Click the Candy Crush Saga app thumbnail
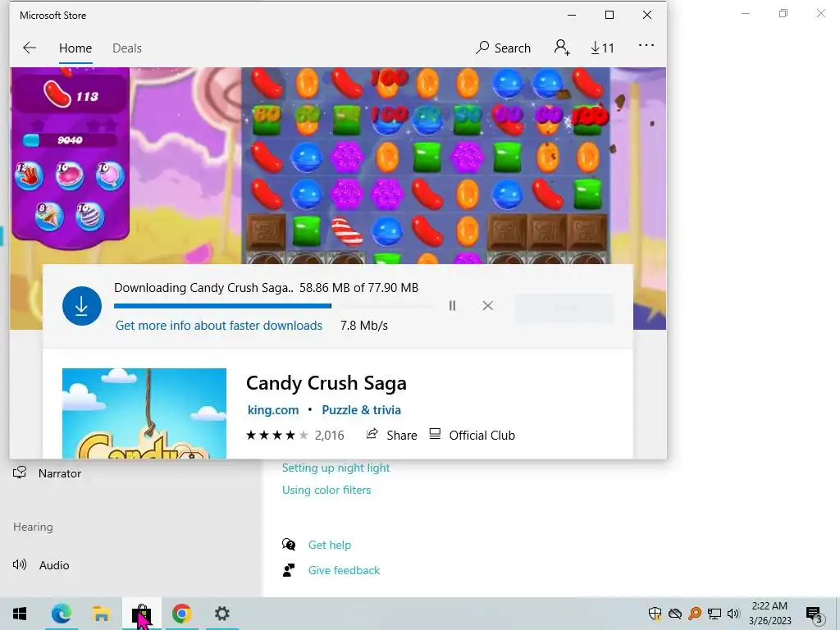 click(x=144, y=413)
